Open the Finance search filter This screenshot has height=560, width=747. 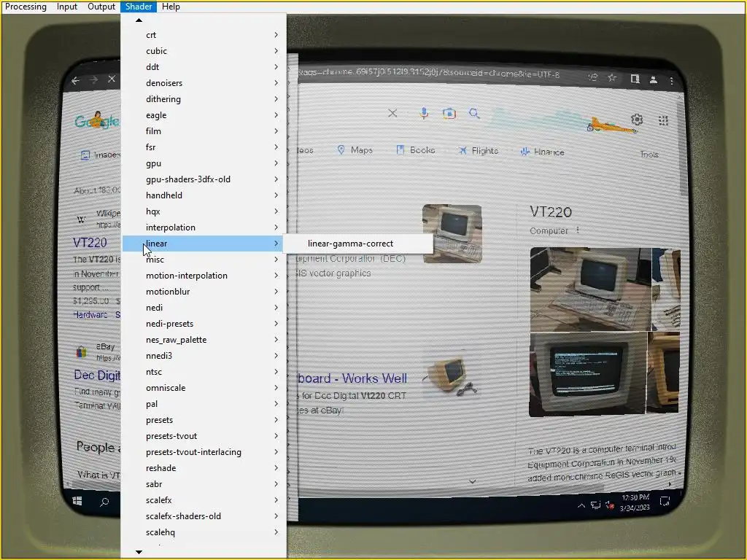click(542, 152)
